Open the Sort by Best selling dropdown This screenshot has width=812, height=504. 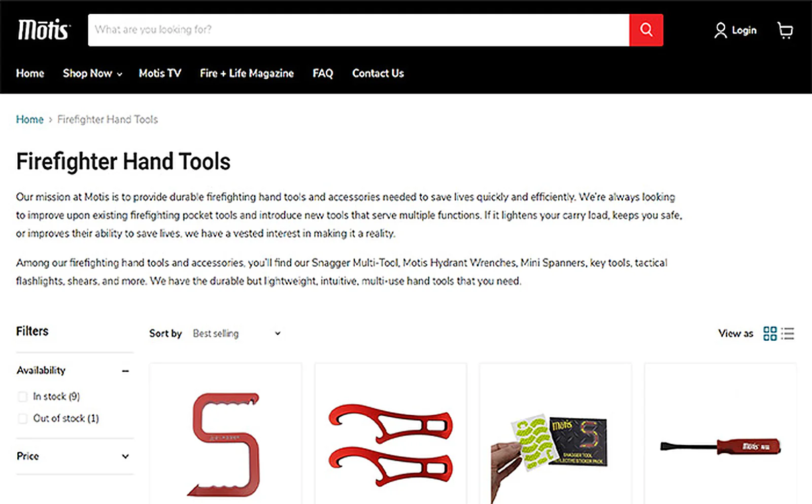click(x=236, y=334)
